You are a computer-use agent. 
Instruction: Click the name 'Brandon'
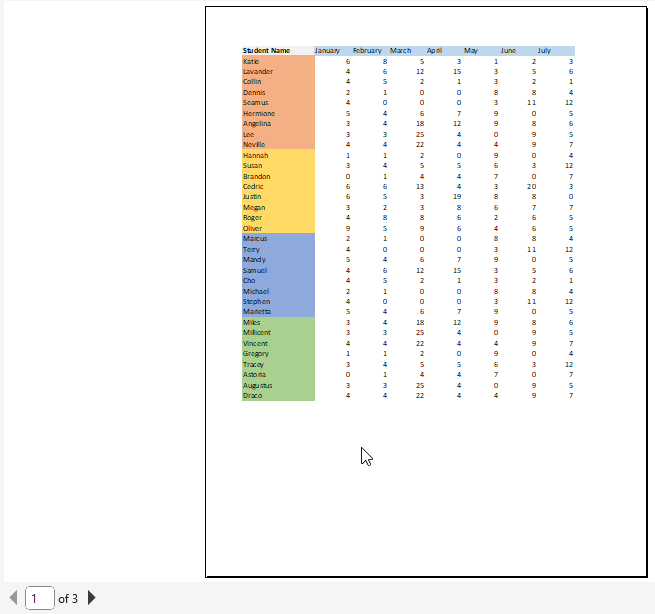(x=256, y=176)
